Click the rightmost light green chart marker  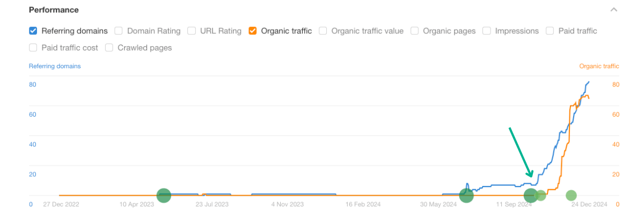(571, 196)
